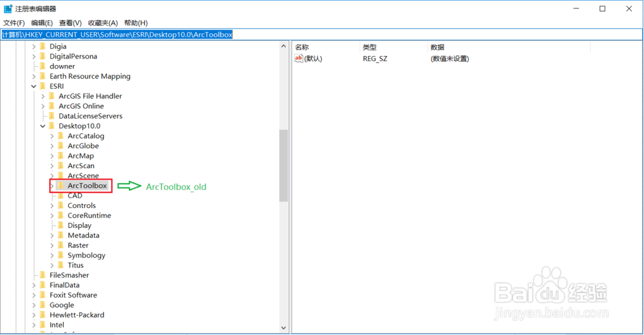Open the 编辑(E) menu

(42, 23)
